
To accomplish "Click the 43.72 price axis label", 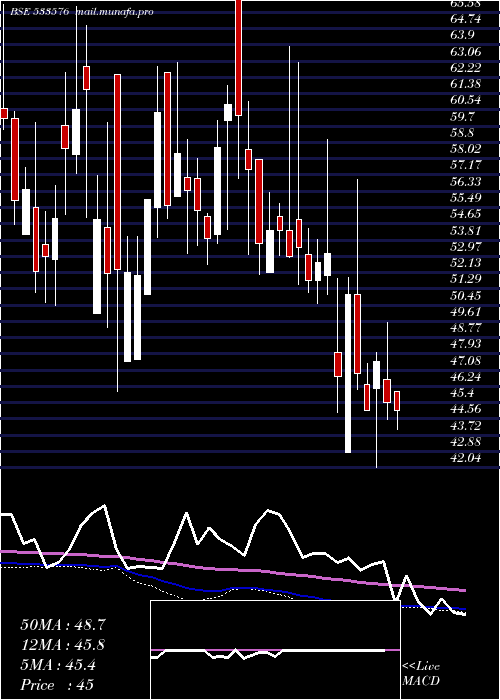I will tap(466, 425).
